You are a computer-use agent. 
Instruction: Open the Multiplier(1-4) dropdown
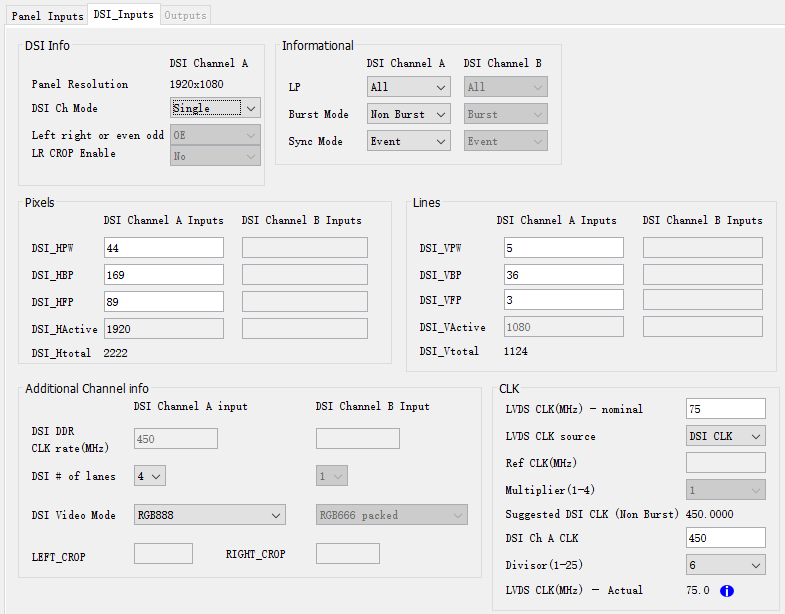(x=726, y=490)
